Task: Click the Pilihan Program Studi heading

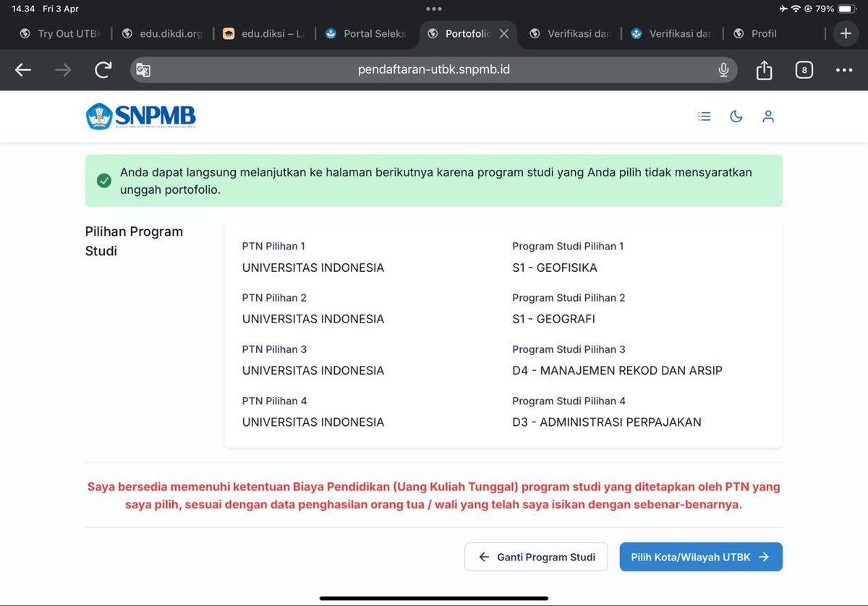Action: pos(134,241)
